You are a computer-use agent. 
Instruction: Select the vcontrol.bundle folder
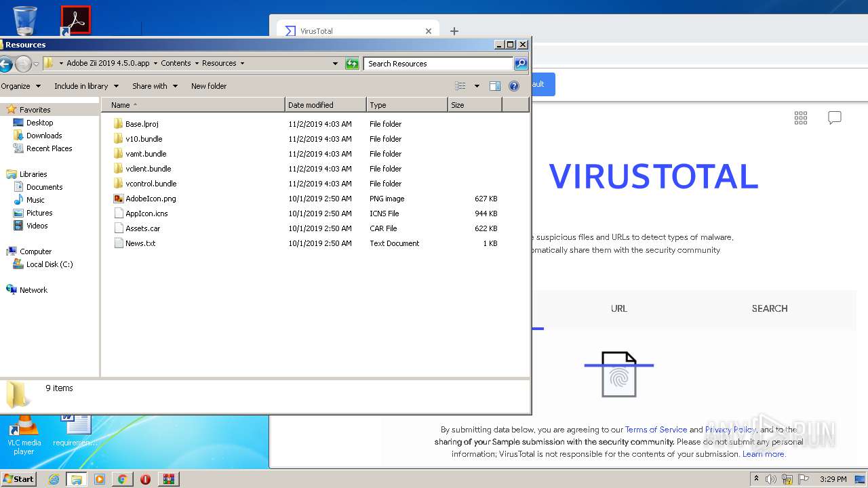click(151, 184)
